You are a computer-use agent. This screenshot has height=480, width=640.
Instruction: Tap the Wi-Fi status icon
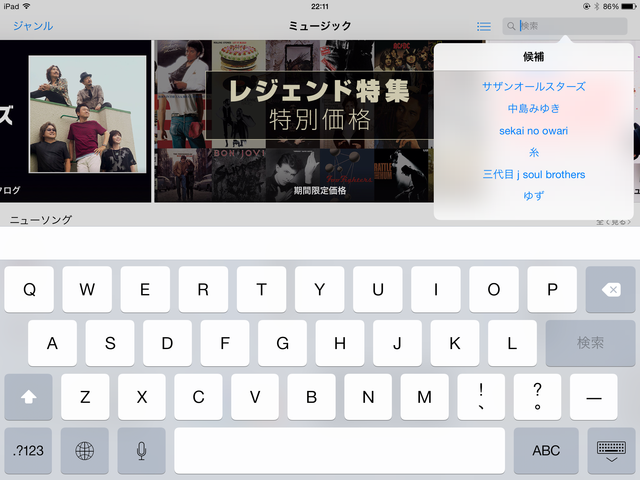pyautogui.click(x=27, y=6)
